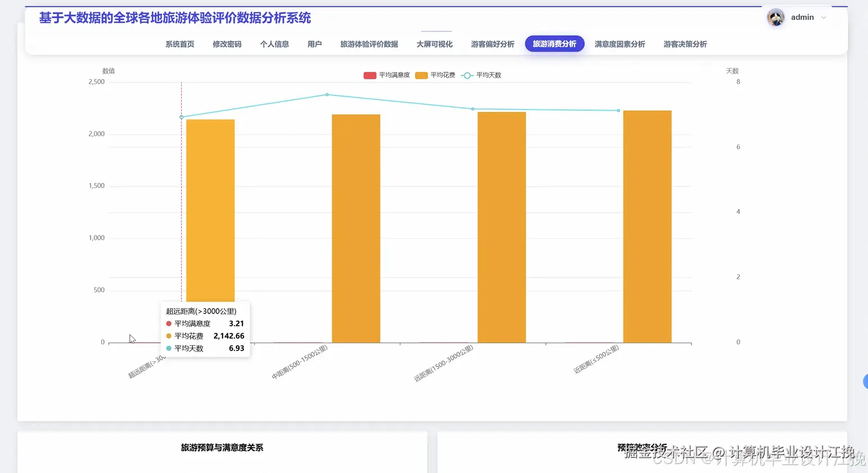Click the admin user avatar icon
Viewport: 868px width, 473px height.
click(x=775, y=17)
